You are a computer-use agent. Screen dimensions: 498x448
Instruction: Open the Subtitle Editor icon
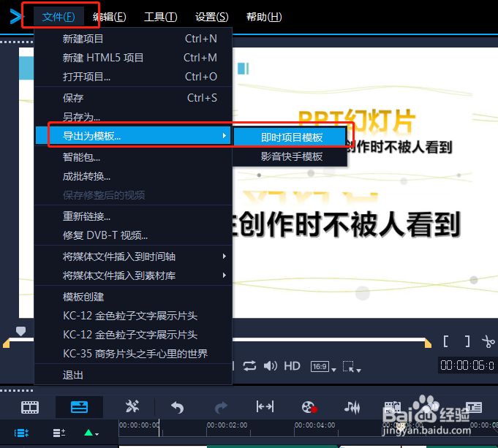(474, 407)
